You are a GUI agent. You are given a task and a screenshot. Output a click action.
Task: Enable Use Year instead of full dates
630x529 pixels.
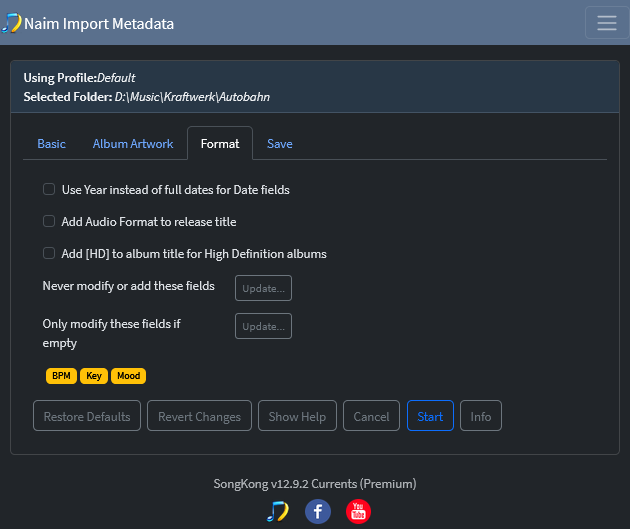click(x=49, y=189)
